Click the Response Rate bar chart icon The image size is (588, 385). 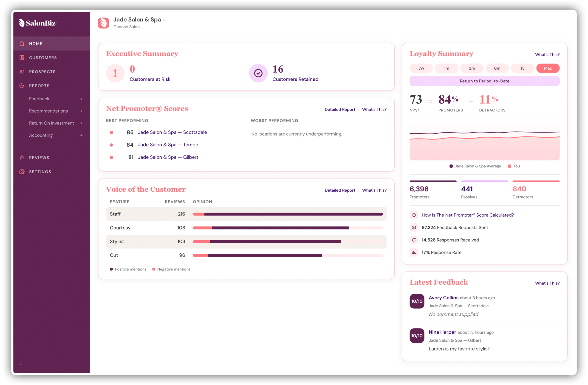point(414,252)
